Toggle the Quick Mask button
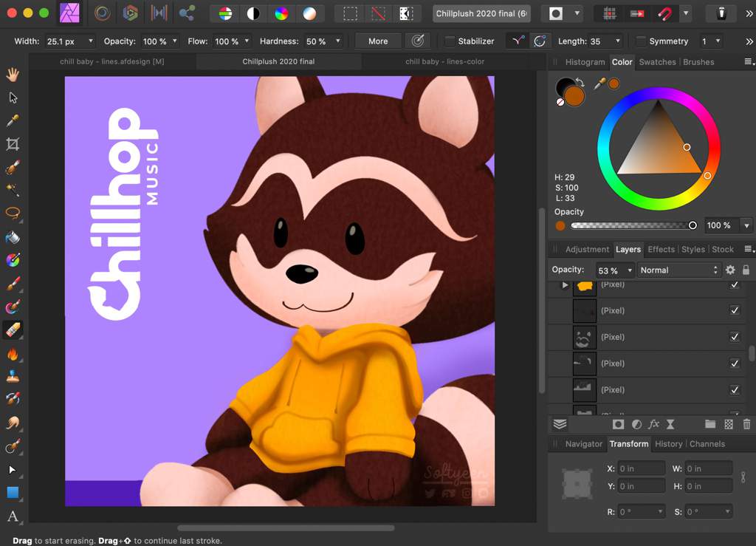756x546 pixels. (x=555, y=13)
